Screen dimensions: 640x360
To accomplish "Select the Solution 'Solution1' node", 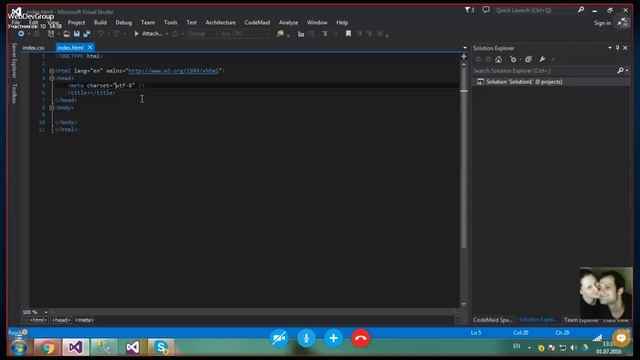I will (x=524, y=82).
